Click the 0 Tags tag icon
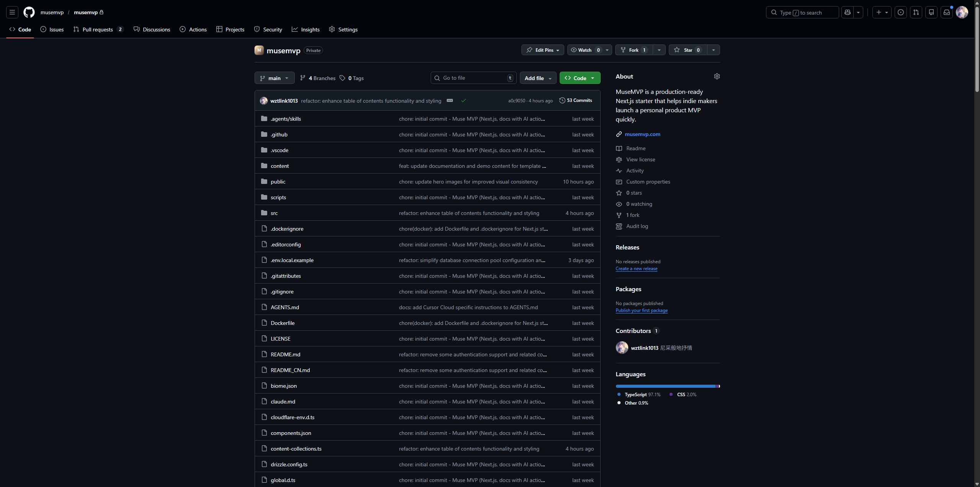This screenshot has width=980, height=487. pyautogui.click(x=342, y=78)
